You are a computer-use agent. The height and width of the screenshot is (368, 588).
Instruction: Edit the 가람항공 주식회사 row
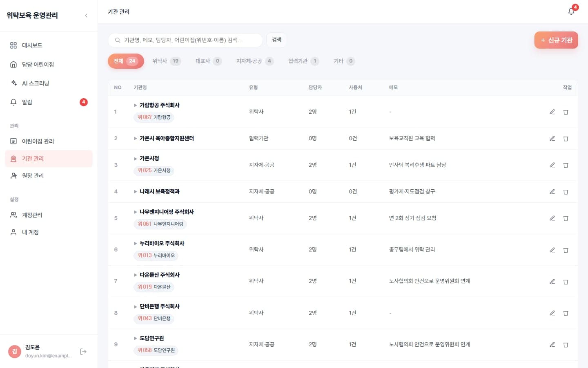click(x=552, y=112)
